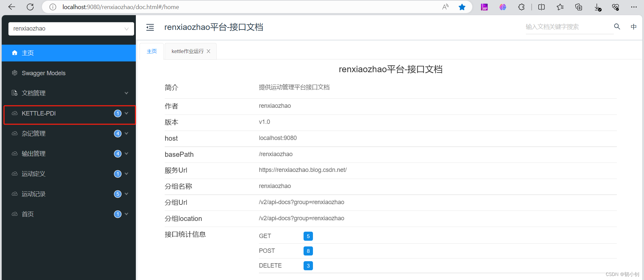This screenshot has height=280, width=644.
Task: Click the cloud icon beside KETTLE-PDI
Action: 15,113
